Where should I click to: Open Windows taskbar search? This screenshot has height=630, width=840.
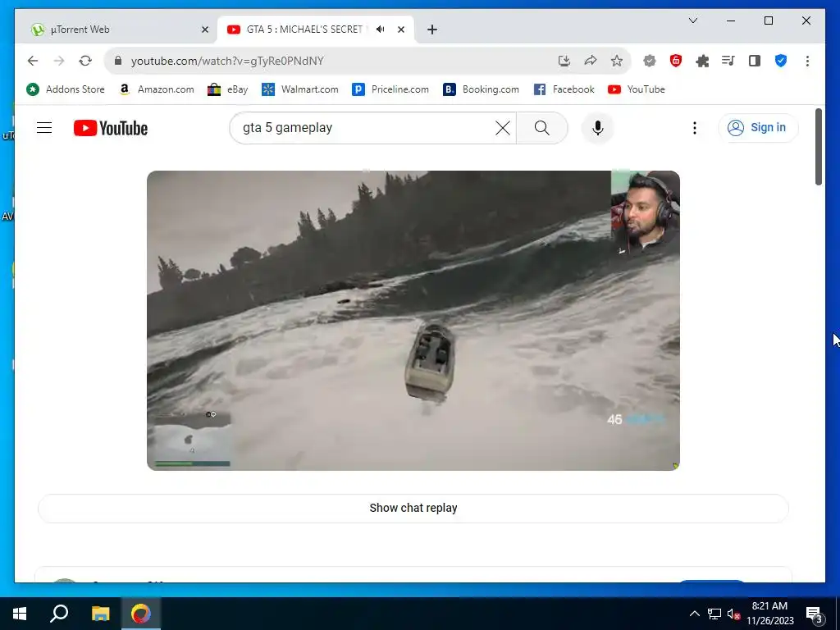(59, 614)
